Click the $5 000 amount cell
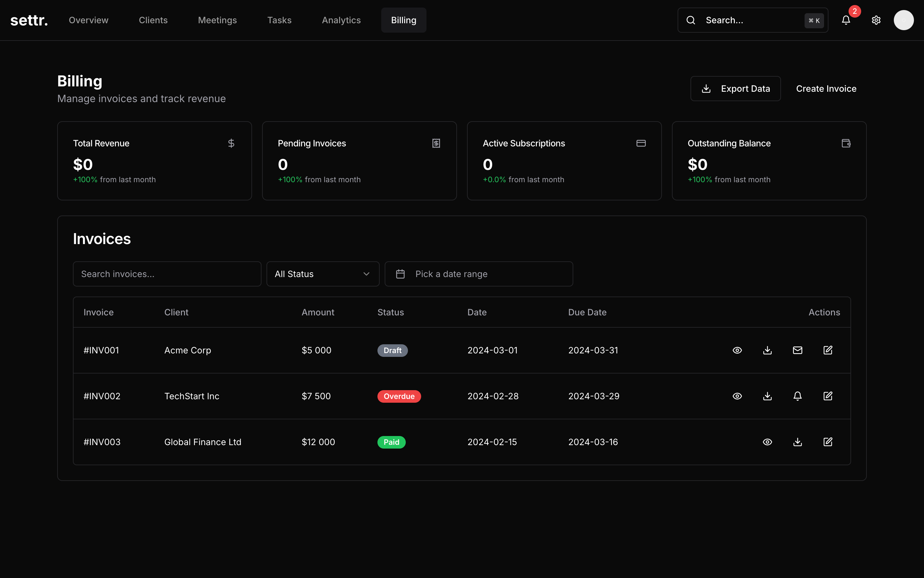 click(316, 350)
